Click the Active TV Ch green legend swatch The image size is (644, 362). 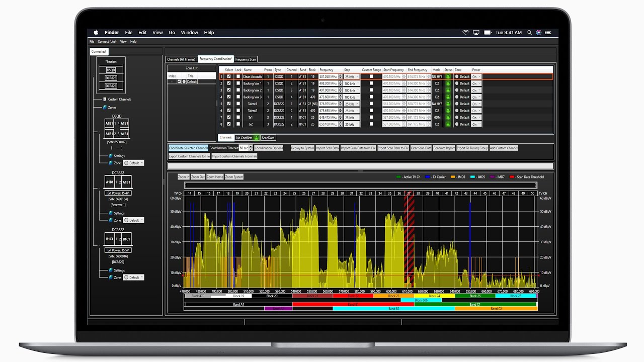pyautogui.click(x=399, y=177)
